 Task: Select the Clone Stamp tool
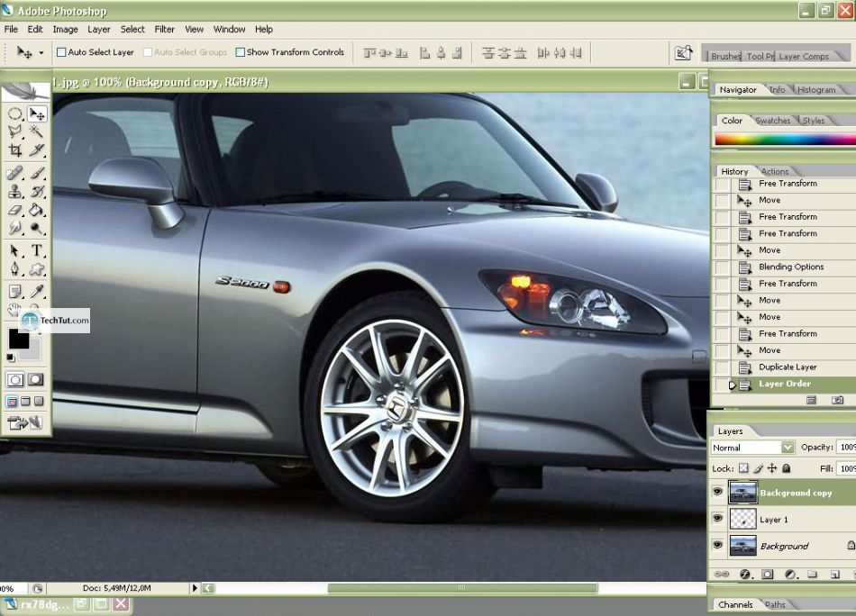[14, 192]
